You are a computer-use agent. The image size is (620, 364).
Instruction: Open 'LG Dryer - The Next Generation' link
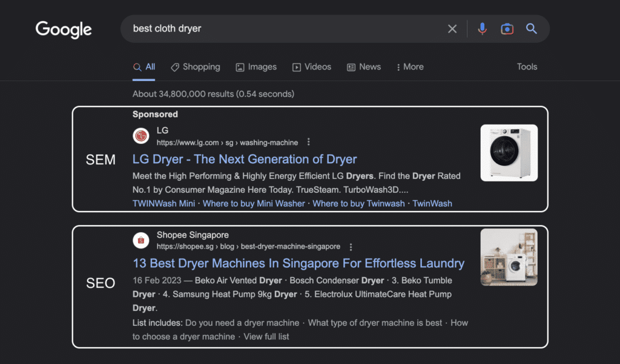(245, 159)
